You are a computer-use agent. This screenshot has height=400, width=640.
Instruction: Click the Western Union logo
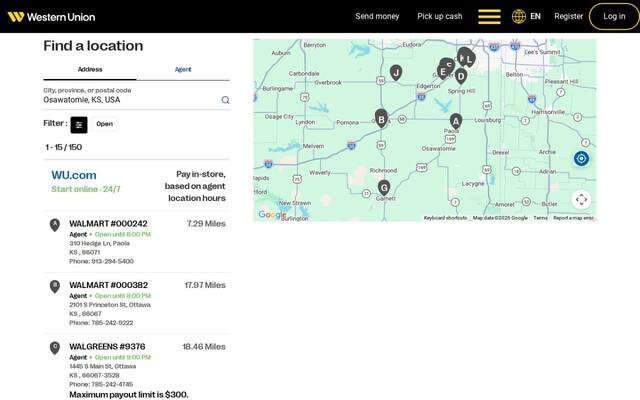51,17
